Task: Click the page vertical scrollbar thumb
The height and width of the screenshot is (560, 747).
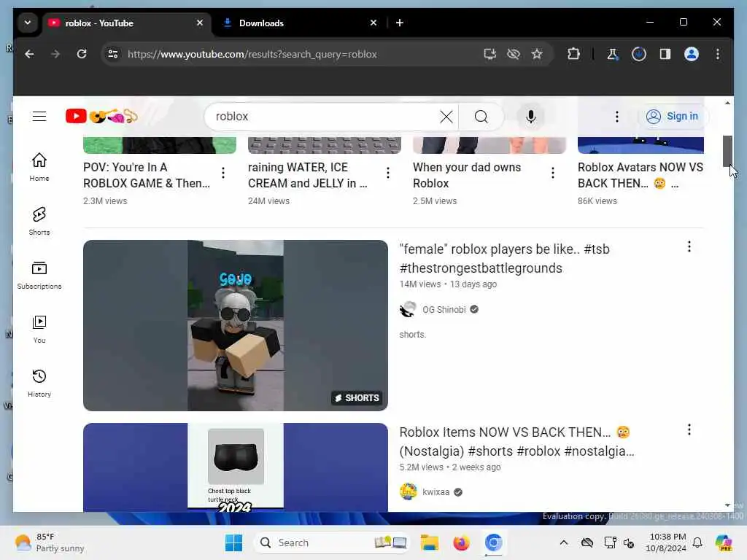Action: pos(727,151)
